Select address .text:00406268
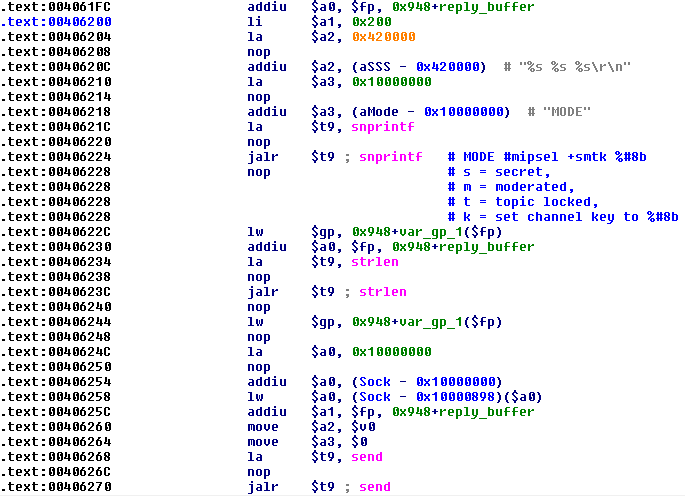 pyautogui.click(x=56, y=457)
